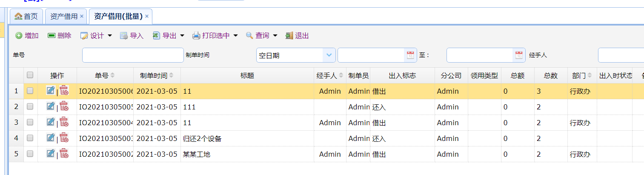Viewport: 644px width, 175px height.
Task: Close the 资产借用(批量) tab
Action: tap(147, 16)
